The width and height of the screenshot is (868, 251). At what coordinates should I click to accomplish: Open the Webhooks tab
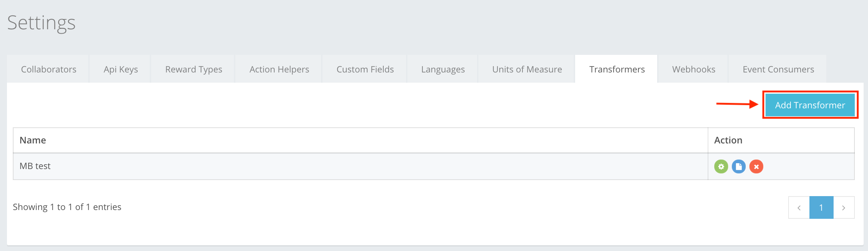tap(693, 69)
